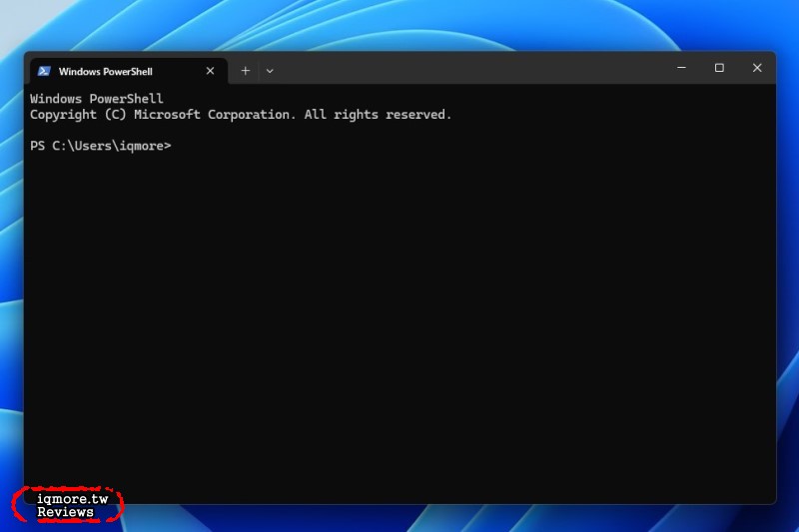Expand the new tab profile dropdown
Image resolution: width=799 pixels, height=532 pixels.
click(x=270, y=71)
